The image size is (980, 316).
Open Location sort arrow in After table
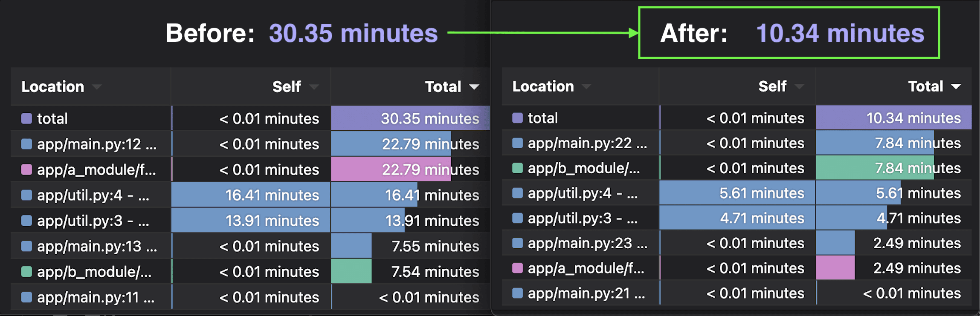[586, 87]
